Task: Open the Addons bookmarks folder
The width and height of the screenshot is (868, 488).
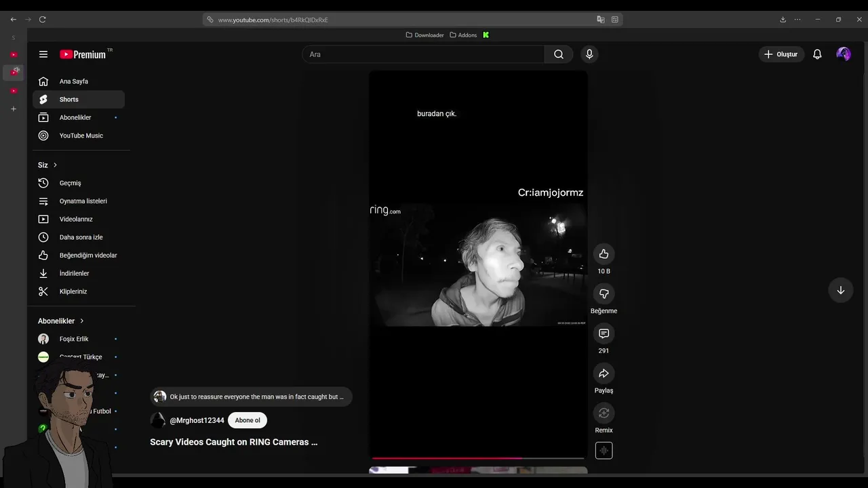Action: coord(463,35)
